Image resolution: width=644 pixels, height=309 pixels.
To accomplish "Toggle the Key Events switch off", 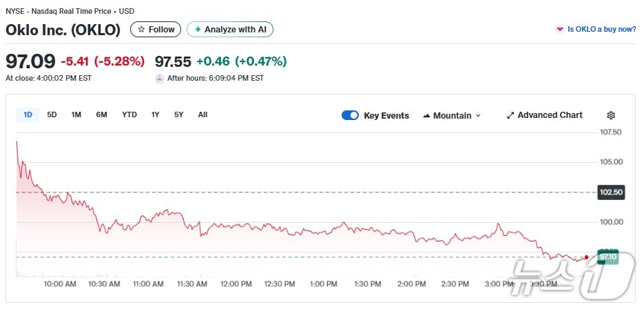I will click(x=350, y=115).
